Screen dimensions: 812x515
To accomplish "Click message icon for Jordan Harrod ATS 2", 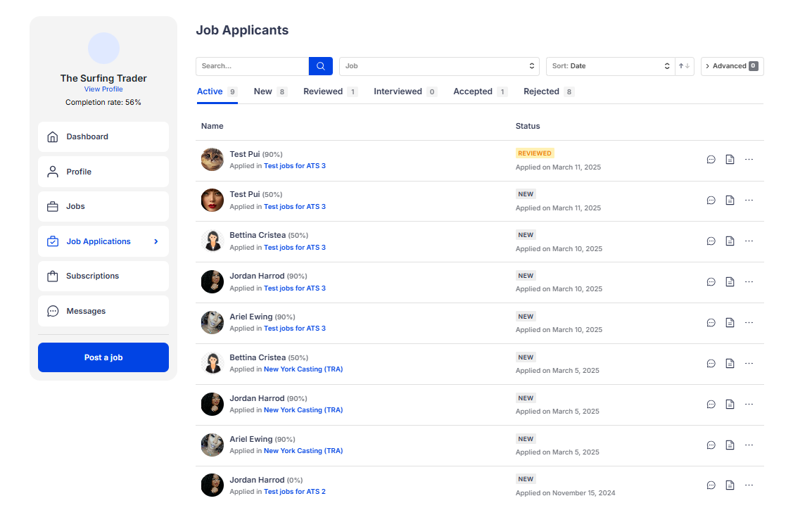I will (711, 485).
